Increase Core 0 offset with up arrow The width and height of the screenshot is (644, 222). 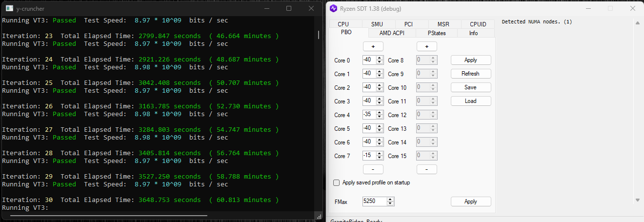click(x=380, y=58)
